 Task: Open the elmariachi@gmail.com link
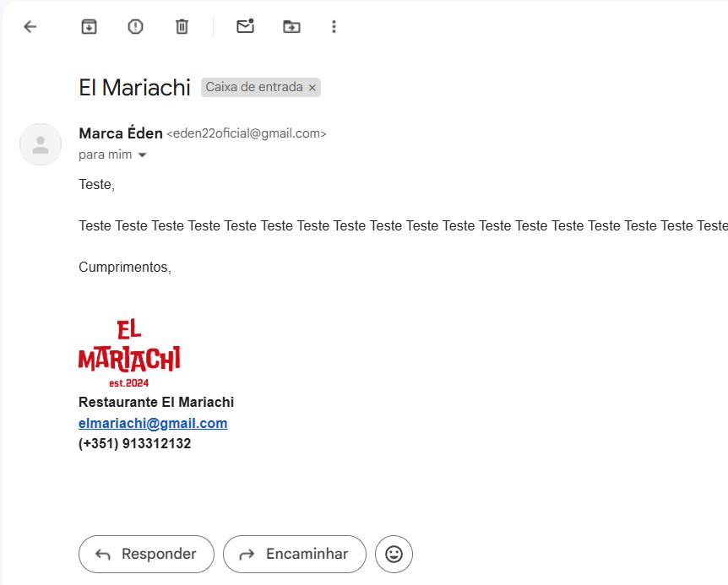pos(153,423)
